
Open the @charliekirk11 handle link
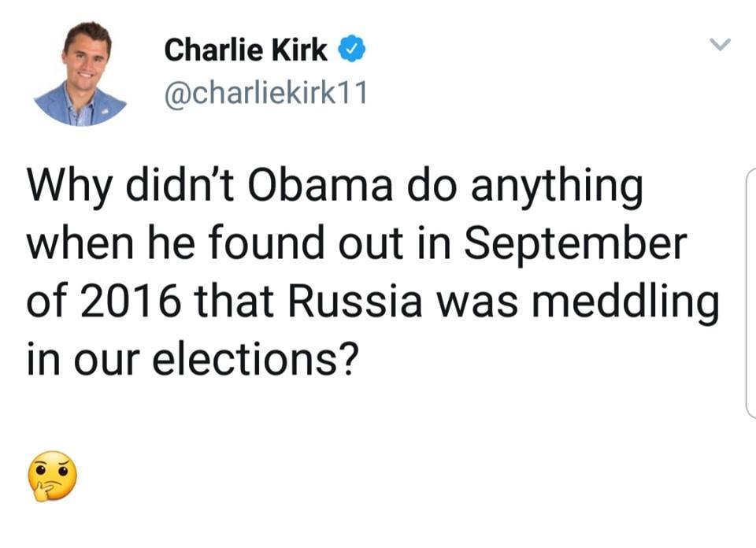(x=265, y=94)
